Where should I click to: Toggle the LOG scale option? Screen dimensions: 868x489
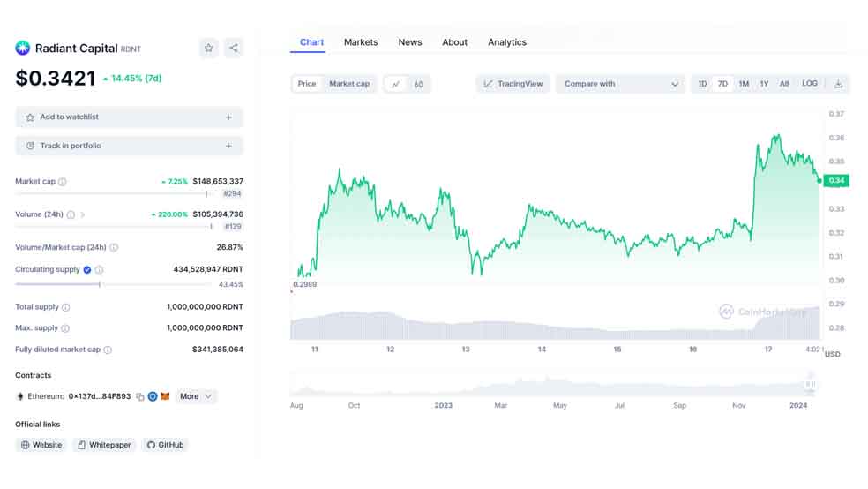click(809, 84)
